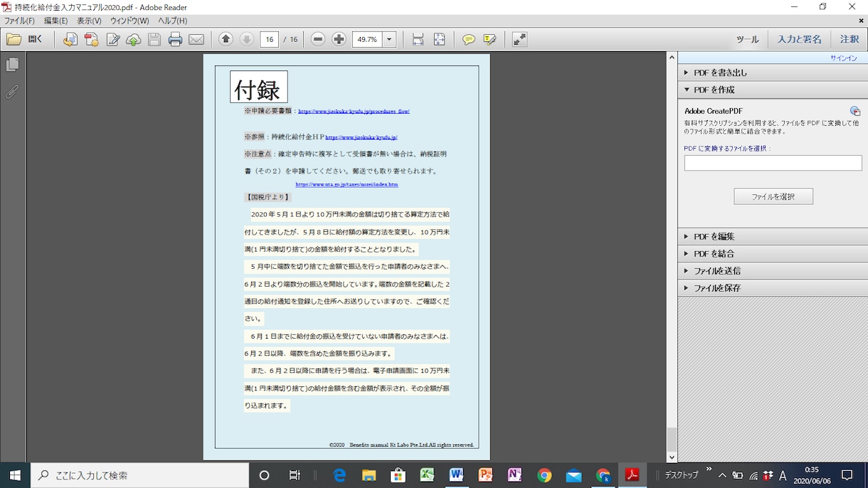This screenshot has width=868, height=488.
Task: Click the 付録 heading text
Action: [x=258, y=88]
